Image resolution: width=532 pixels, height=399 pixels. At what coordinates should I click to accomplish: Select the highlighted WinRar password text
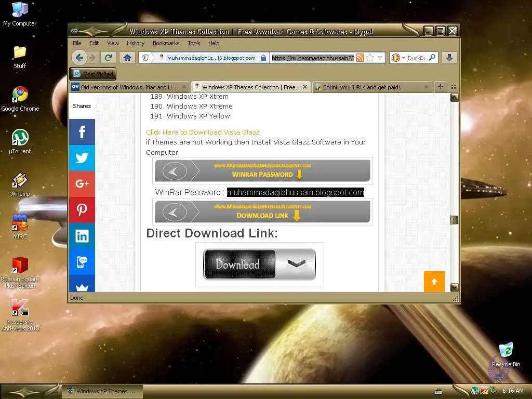coord(295,192)
